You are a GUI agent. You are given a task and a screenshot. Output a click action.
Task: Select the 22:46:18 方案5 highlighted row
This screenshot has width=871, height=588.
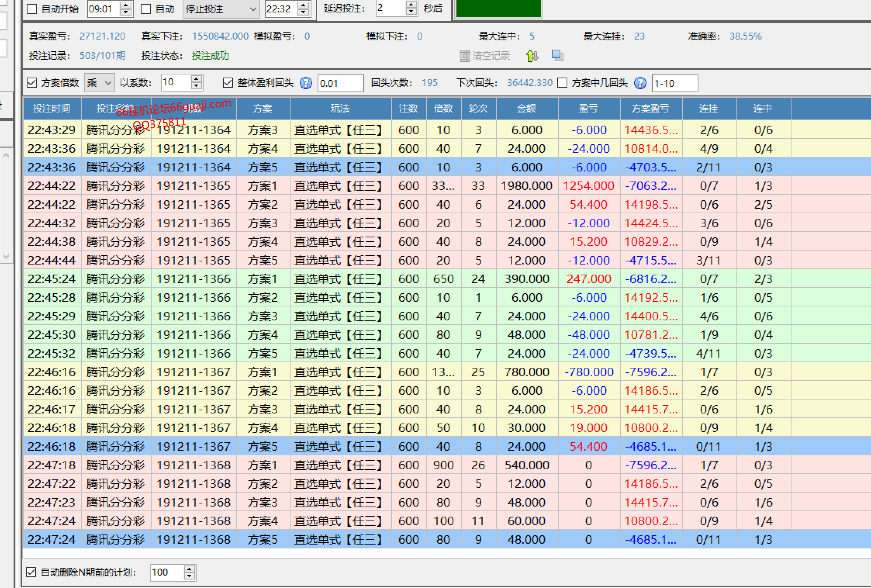click(447, 446)
